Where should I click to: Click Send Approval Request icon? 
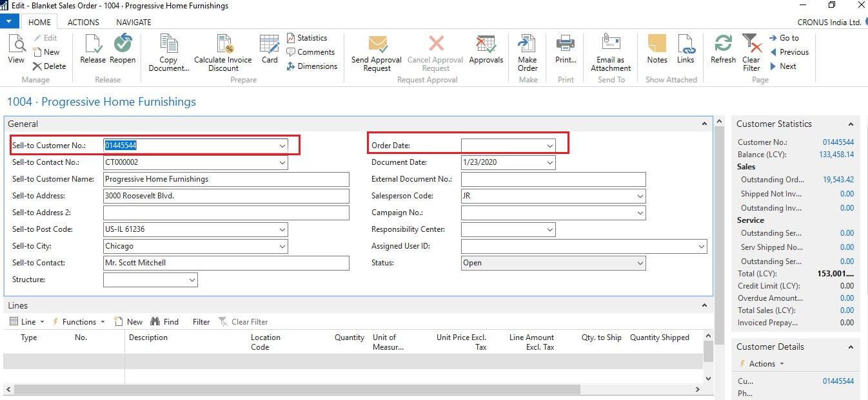click(377, 52)
